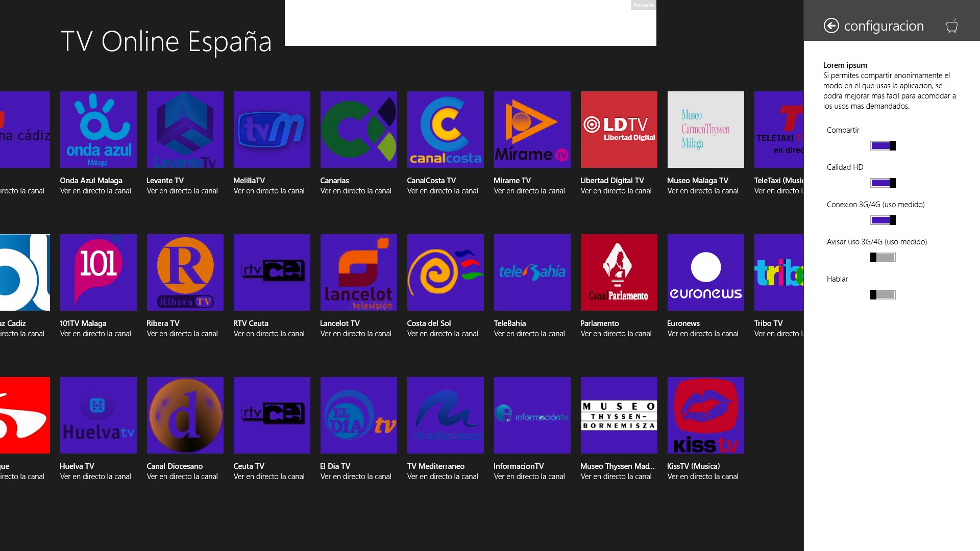Screen dimensions: 980x551
Task: Launch the KissTV lips logo tile
Action: 706,415
